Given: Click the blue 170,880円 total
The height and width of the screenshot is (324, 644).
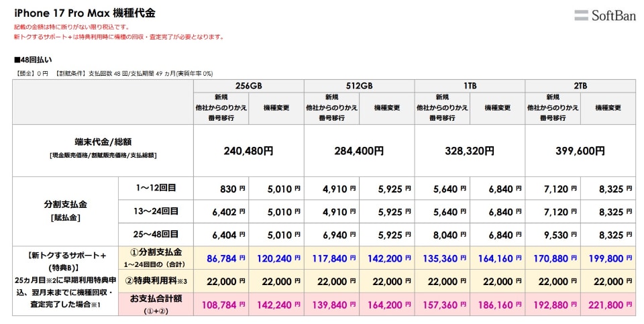Looking at the screenshot, I should (553, 258).
